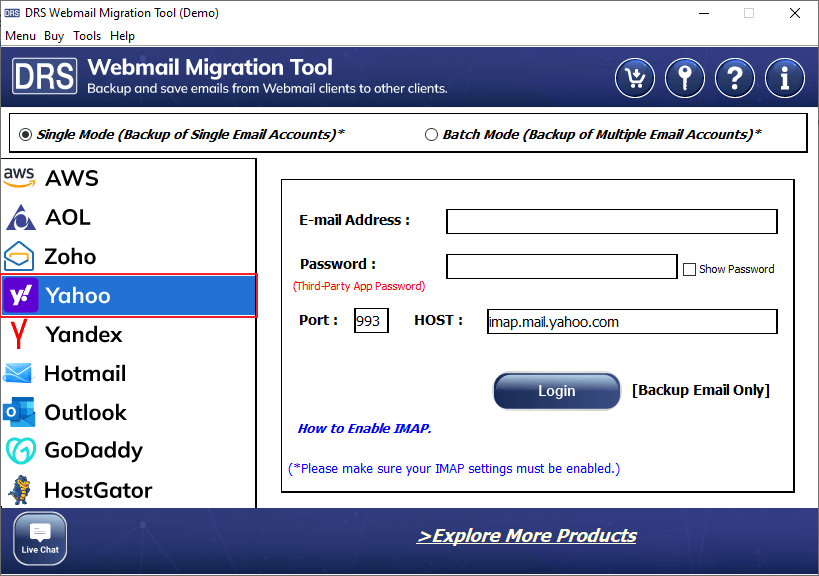
Task: Enable the Show Password checkbox
Action: [689, 269]
